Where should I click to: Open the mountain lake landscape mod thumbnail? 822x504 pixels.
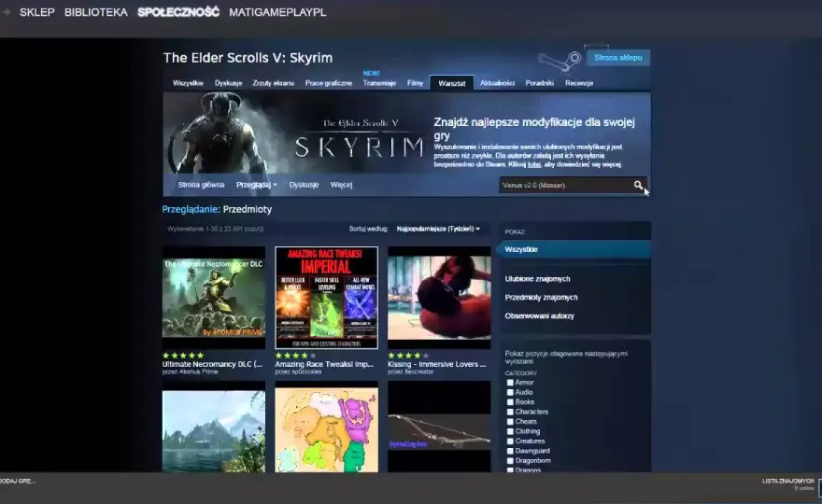[x=213, y=427]
